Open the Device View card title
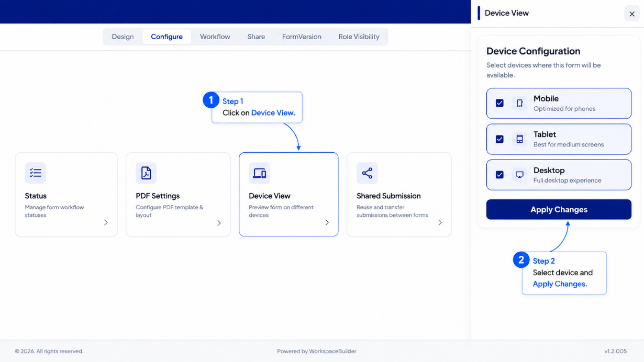 (270, 196)
